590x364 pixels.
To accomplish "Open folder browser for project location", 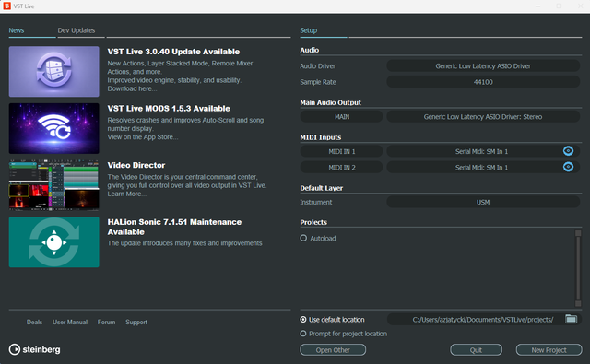I will point(571,319).
